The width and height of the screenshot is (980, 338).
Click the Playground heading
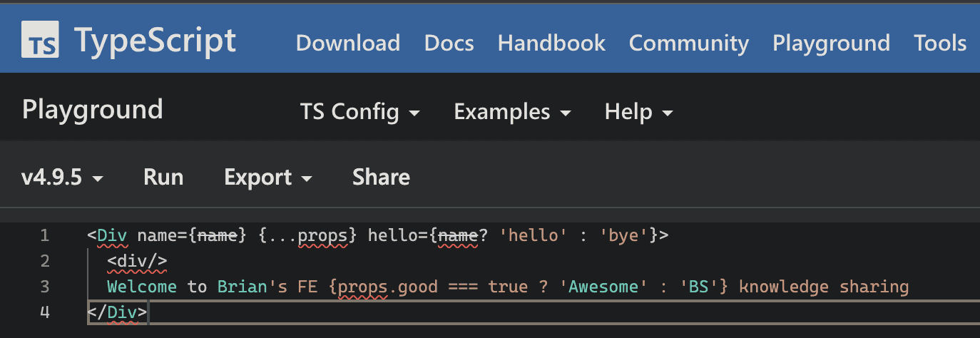coord(93,110)
